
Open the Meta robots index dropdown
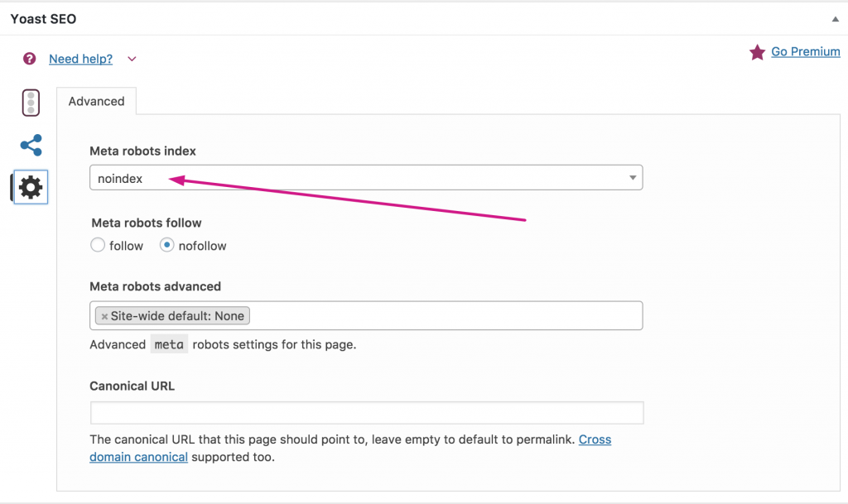[364, 178]
